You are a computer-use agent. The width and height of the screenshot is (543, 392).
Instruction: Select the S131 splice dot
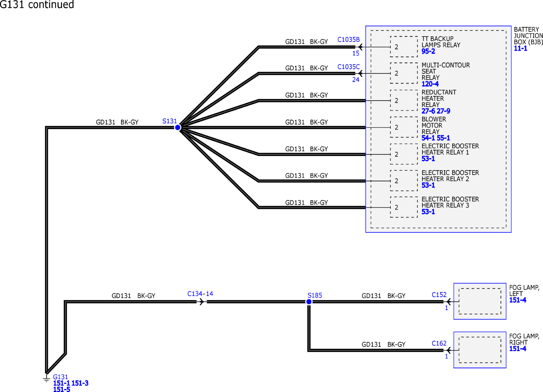point(178,127)
